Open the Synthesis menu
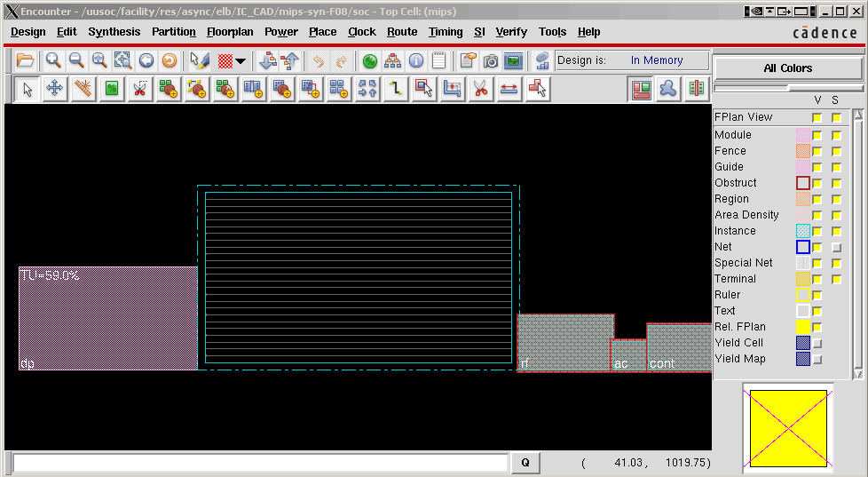This screenshot has height=477, width=868. tap(114, 32)
